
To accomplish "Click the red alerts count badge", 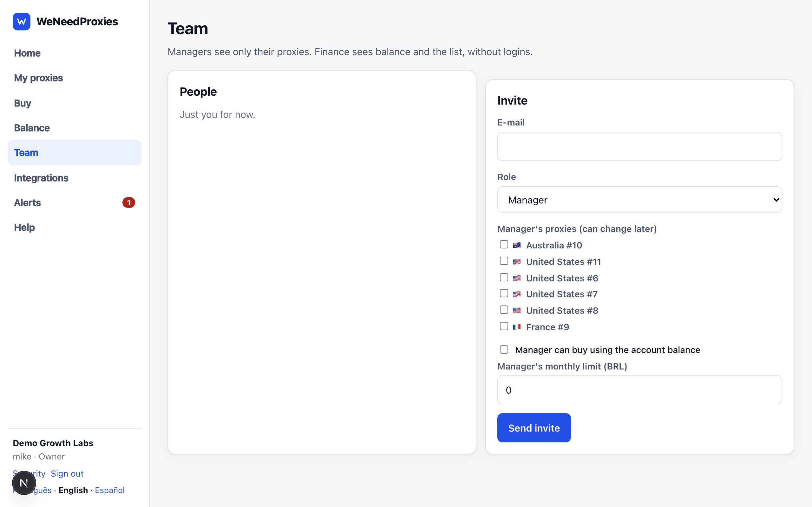I will 128,202.
